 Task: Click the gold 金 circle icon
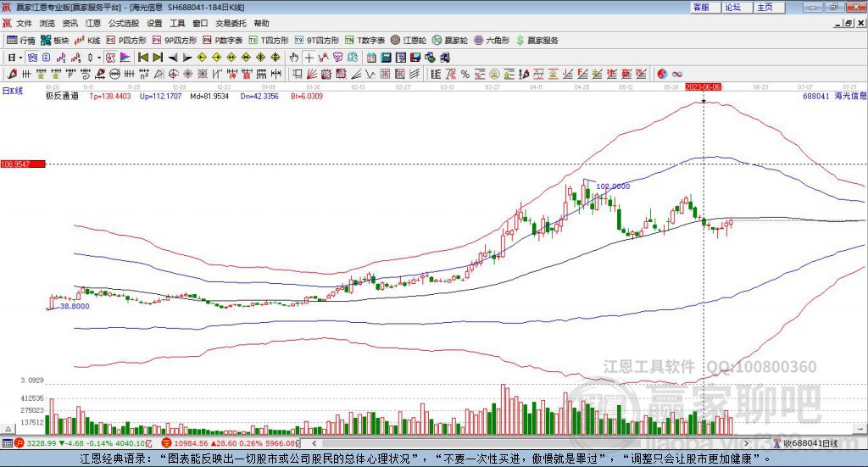point(494,74)
